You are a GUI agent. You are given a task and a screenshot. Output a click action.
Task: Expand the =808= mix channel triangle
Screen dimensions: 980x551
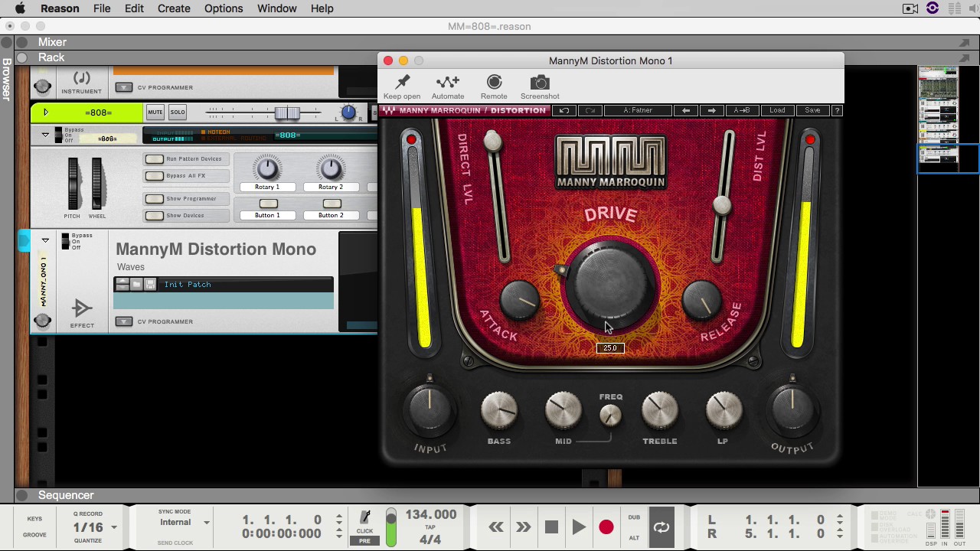pyautogui.click(x=45, y=112)
